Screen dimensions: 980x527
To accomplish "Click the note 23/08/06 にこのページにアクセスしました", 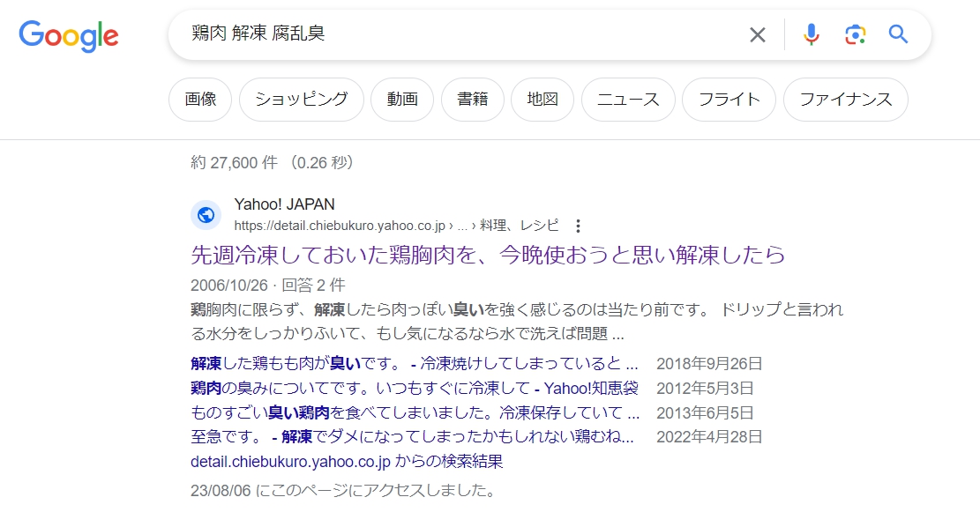I will point(343,491).
